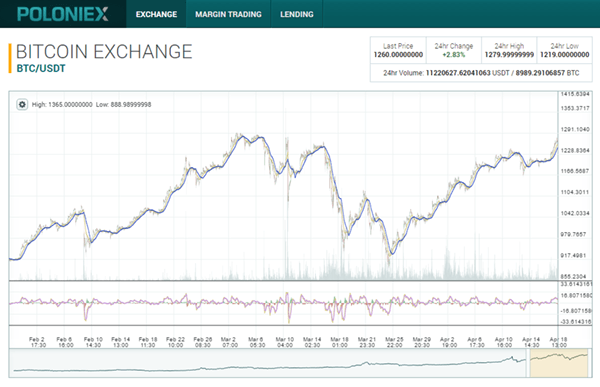Open the Exchange tab
The width and height of the screenshot is (600, 387).
pyautogui.click(x=156, y=14)
